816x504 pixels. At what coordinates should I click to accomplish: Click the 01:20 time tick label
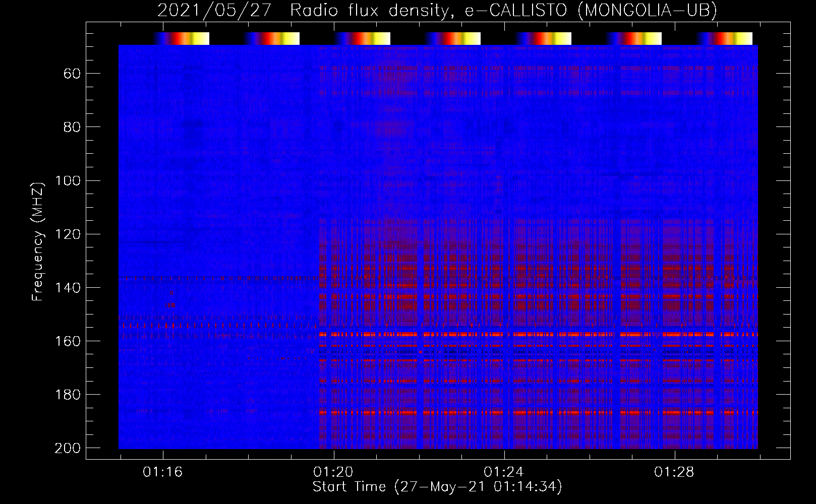(333, 472)
